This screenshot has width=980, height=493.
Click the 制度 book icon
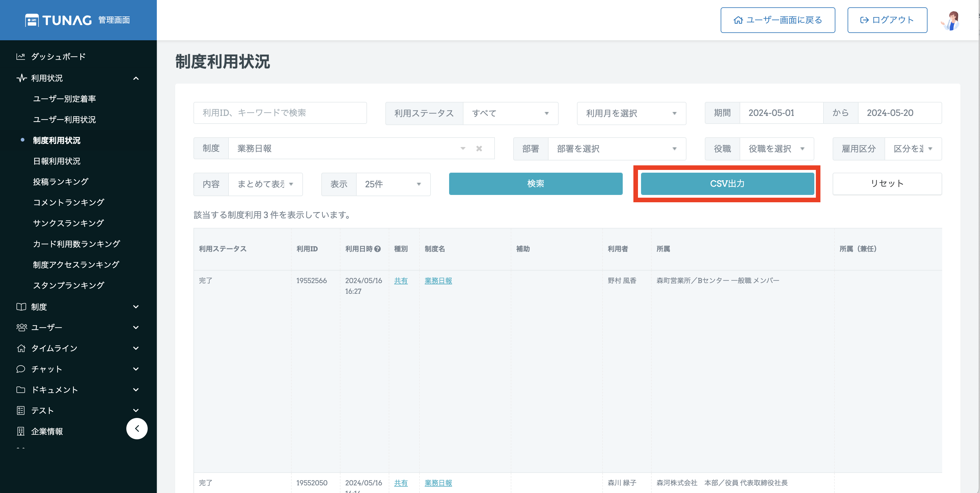(x=21, y=307)
